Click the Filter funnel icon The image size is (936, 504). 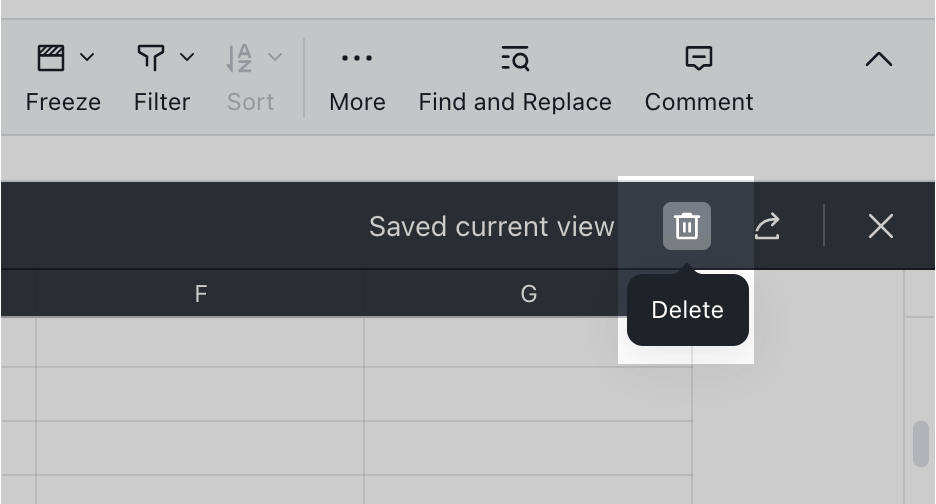click(x=150, y=58)
